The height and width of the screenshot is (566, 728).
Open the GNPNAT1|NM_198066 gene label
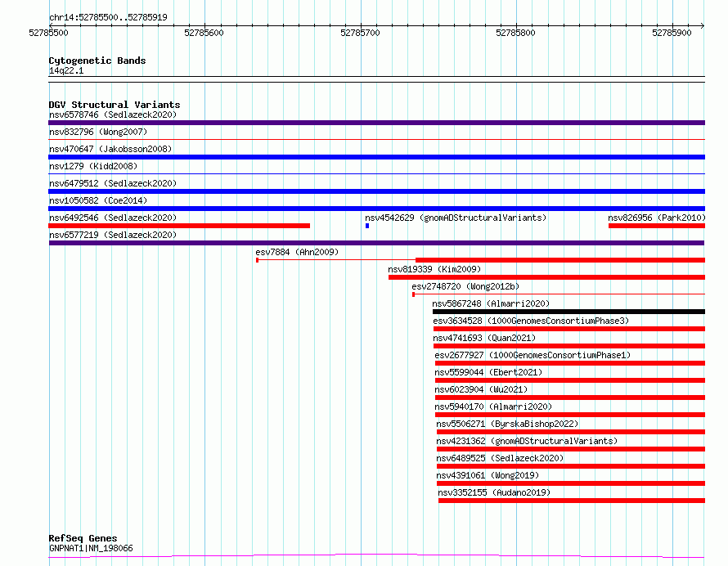tap(91, 548)
